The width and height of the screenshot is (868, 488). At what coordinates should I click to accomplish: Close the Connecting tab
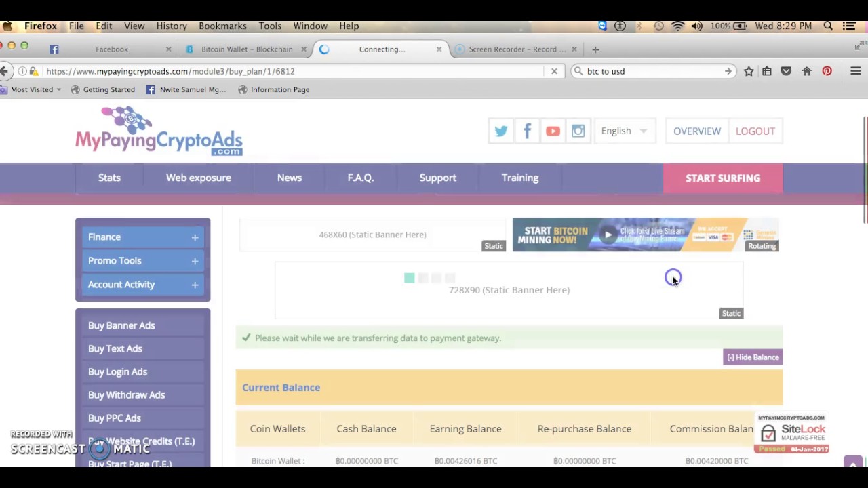[439, 49]
